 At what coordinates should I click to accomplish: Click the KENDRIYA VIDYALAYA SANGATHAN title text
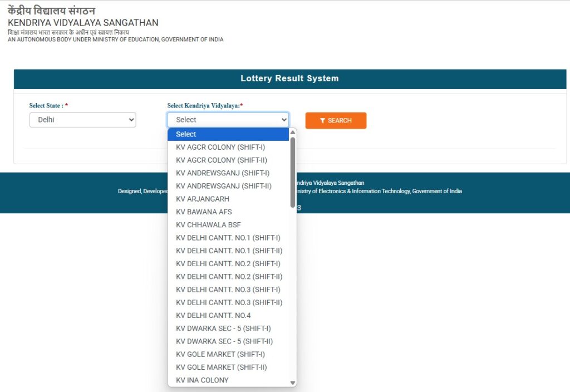pos(83,22)
